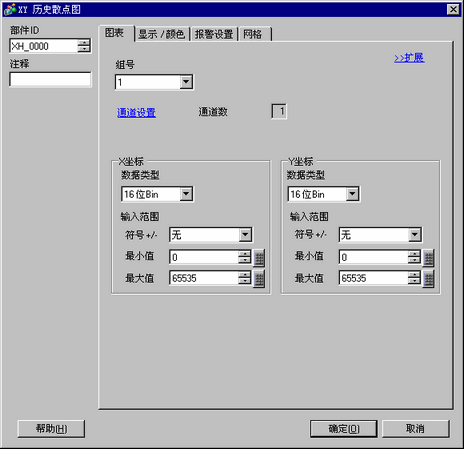Expand Y坐标 符号 +/- dropdown
Image resolution: width=464 pixels, height=449 pixels.
[415, 235]
